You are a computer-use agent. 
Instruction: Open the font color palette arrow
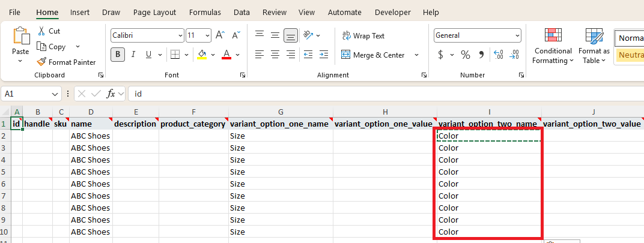[237, 54]
